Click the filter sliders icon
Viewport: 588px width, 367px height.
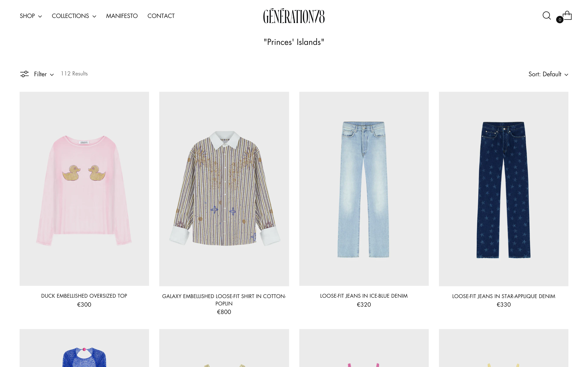coord(24,74)
